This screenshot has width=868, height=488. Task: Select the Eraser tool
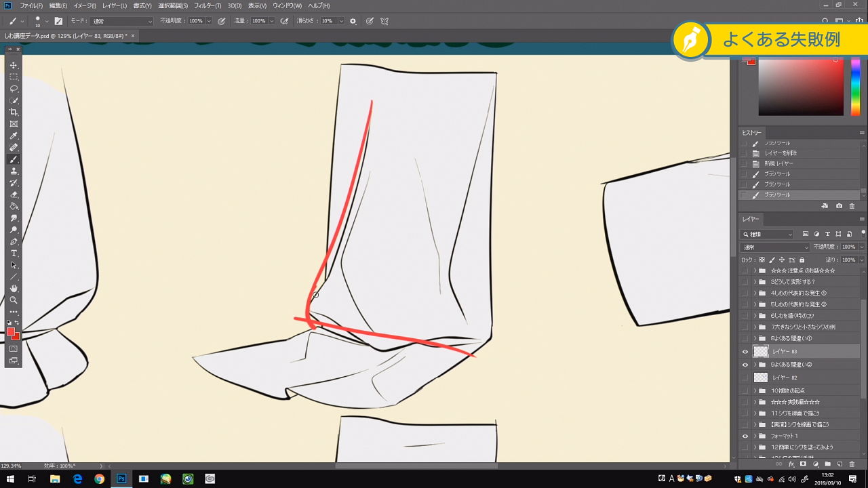coord(14,195)
